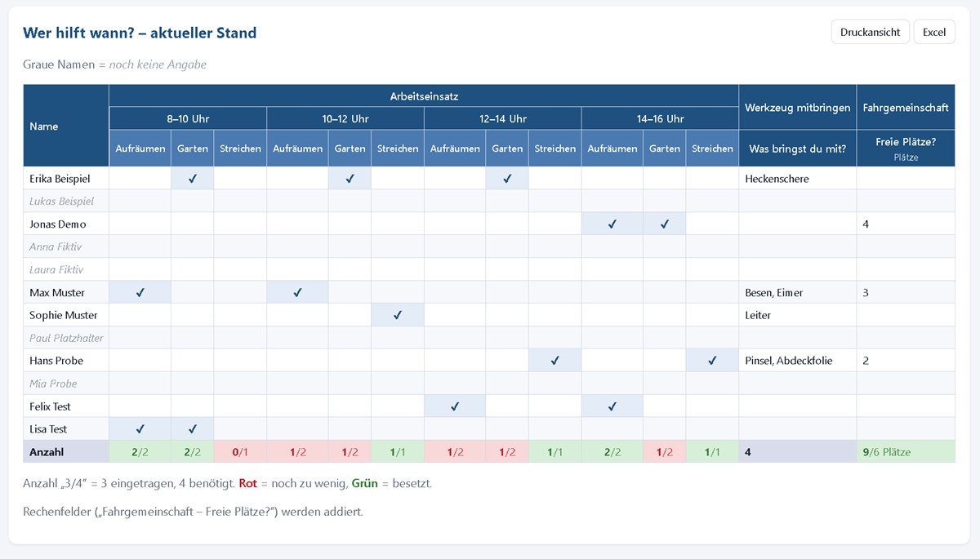
Task: Select the "Pinsel, Abdeckfolie" tool entry
Action: 789,362
